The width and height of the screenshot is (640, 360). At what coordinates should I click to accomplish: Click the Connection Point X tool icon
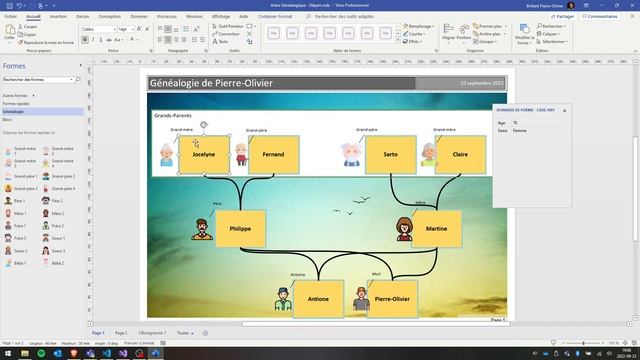pyautogui.click(x=249, y=34)
